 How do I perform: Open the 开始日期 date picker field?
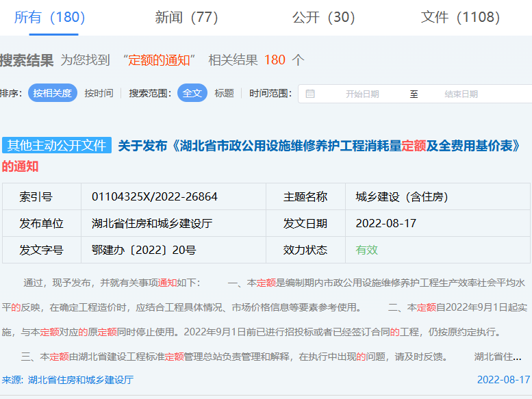[x=362, y=94]
